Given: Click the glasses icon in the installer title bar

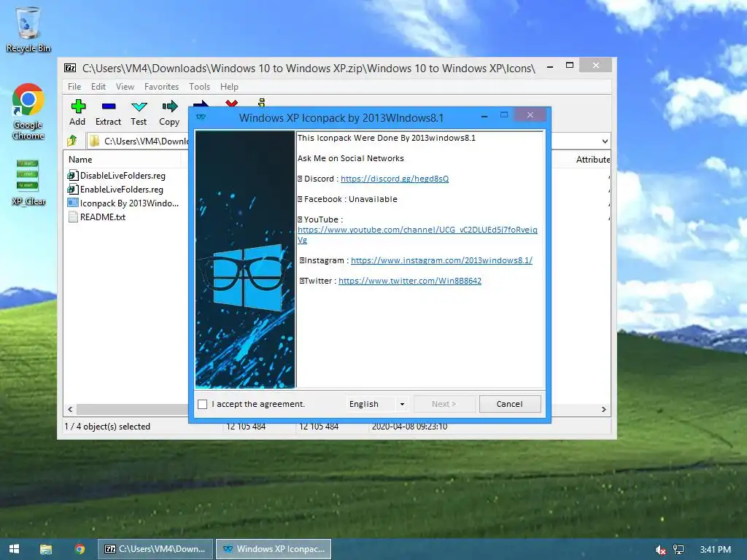Looking at the screenshot, I should click(x=201, y=117).
